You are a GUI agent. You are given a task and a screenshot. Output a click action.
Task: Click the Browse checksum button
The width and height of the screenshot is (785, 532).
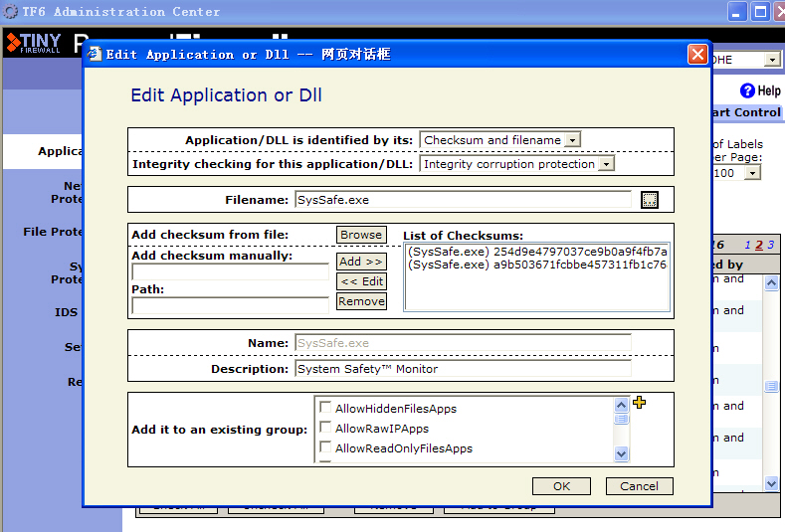pyautogui.click(x=361, y=235)
